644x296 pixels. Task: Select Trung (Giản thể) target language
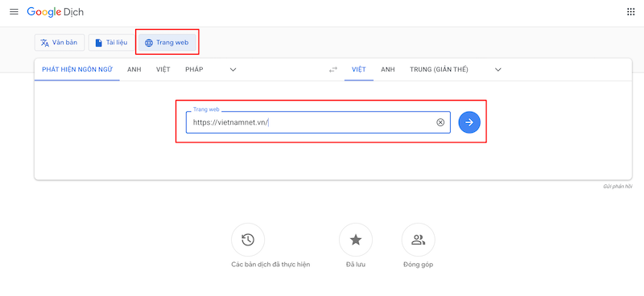[x=439, y=69]
